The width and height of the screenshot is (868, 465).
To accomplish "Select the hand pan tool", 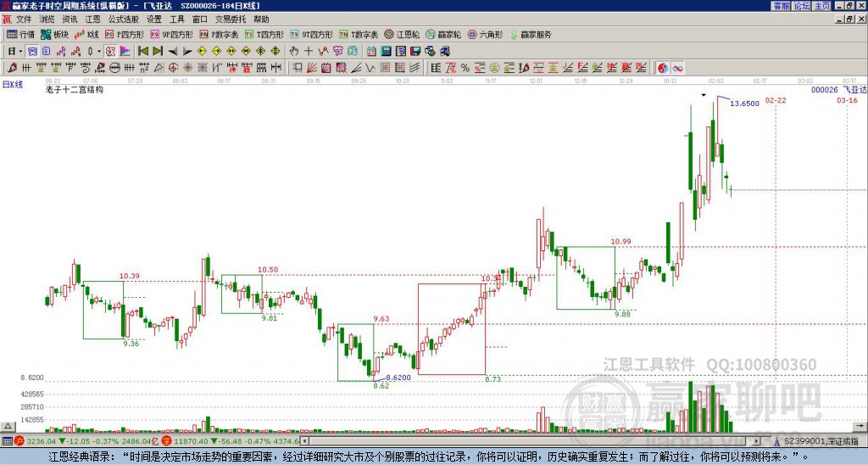I will click(294, 51).
